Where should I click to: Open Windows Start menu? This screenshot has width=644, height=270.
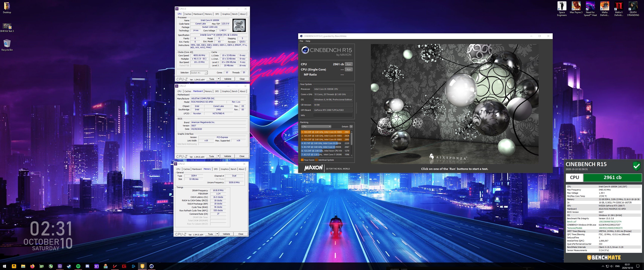tap(4, 266)
